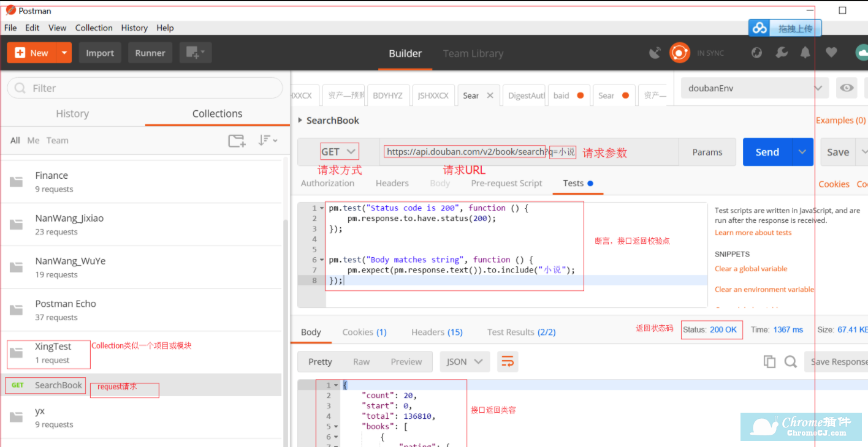The width and height of the screenshot is (868, 447).
Task: Switch to the Collections sidebar tab
Action: (x=217, y=114)
